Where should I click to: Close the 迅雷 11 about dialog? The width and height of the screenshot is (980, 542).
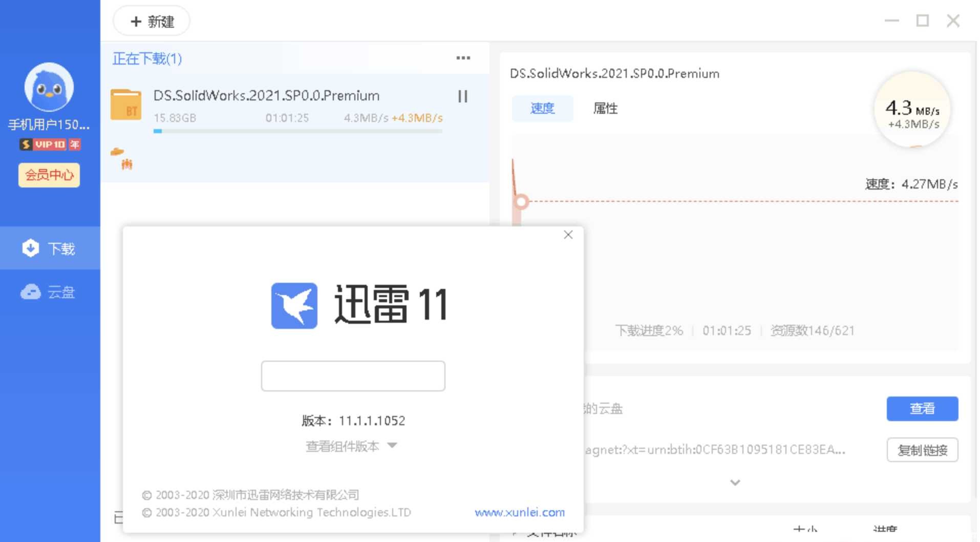pos(568,235)
